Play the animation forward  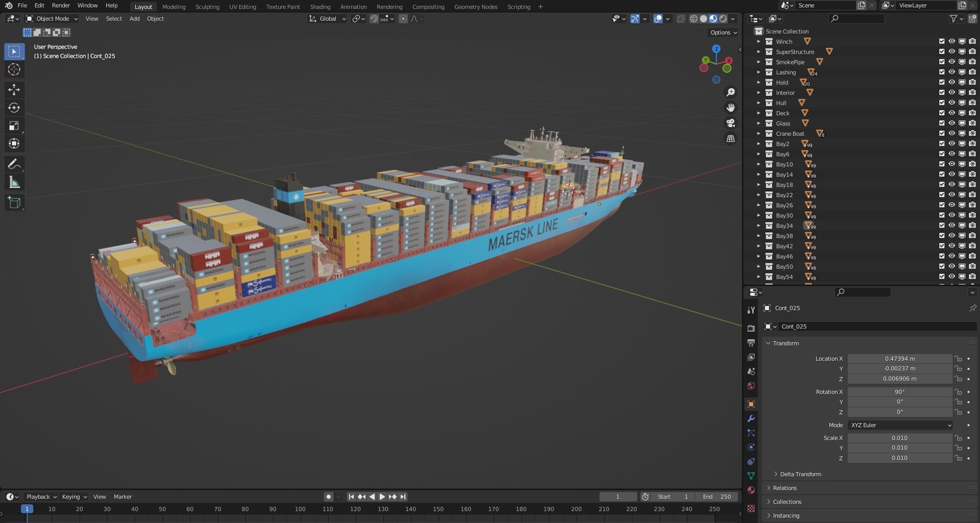coord(382,497)
